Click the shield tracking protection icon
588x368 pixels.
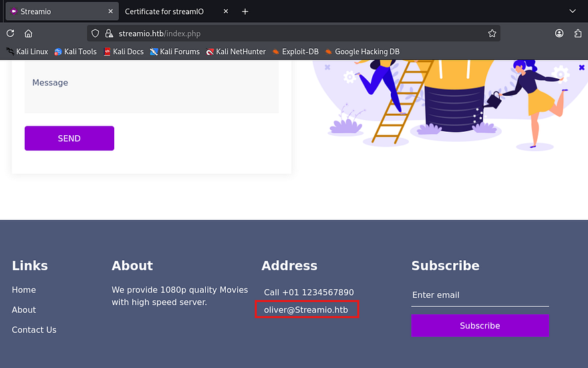96,33
